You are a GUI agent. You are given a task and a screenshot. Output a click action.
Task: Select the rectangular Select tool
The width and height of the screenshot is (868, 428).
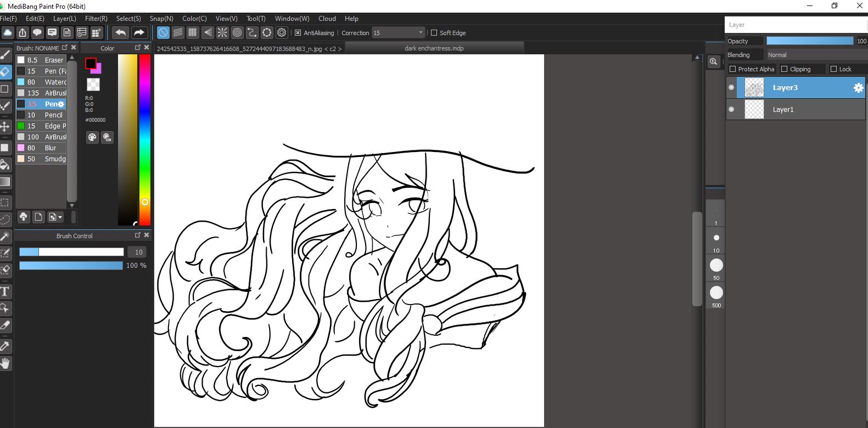click(x=5, y=202)
